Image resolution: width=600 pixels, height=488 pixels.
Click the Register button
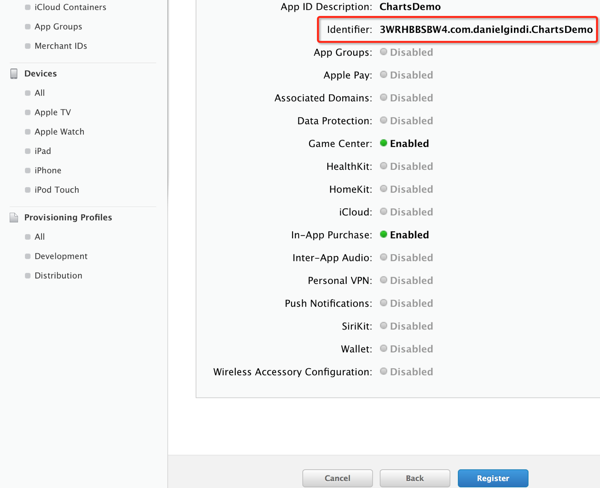[493, 478]
